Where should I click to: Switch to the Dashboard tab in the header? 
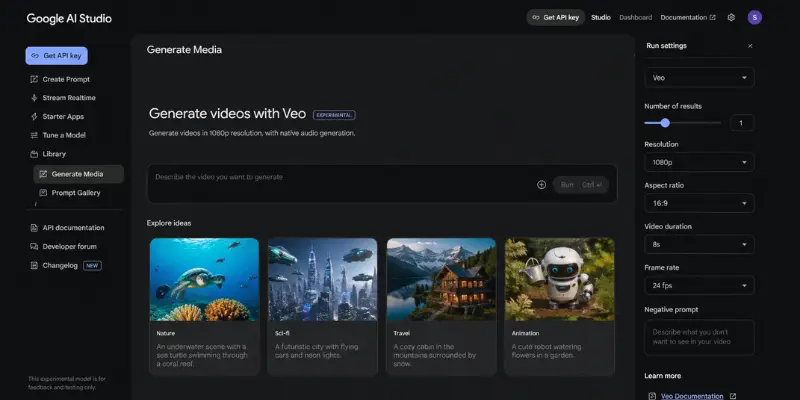pos(635,17)
